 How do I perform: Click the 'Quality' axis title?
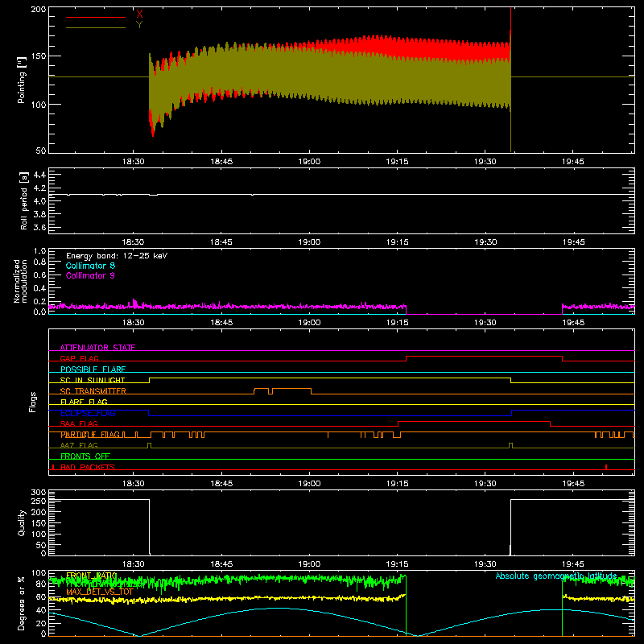(22, 522)
